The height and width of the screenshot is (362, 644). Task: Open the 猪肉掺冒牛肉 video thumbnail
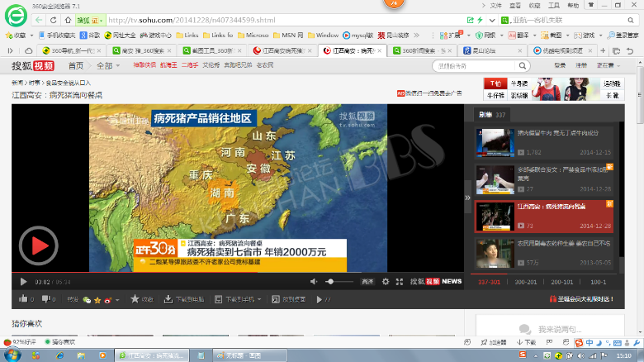tap(494, 143)
